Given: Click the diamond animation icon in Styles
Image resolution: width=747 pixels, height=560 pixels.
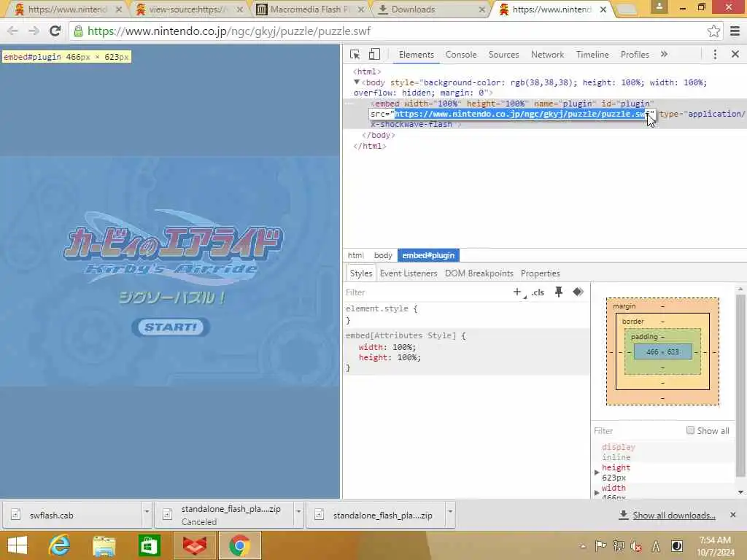Looking at the screenshot, I should [578, 292].
